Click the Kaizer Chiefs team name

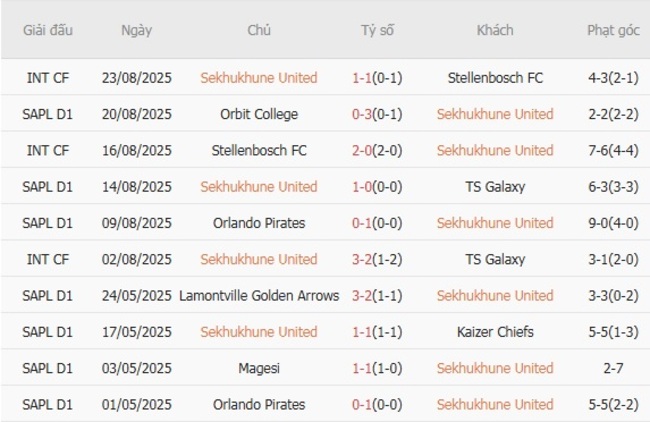click(x=494, y=331)
